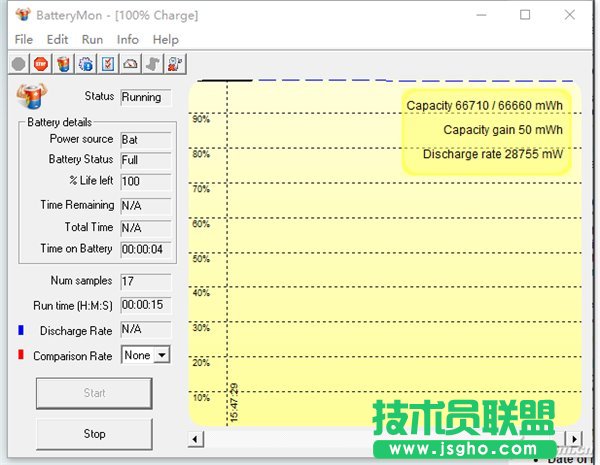600x465 pixels.
Task: Open the Run menu
Action: 92,39
